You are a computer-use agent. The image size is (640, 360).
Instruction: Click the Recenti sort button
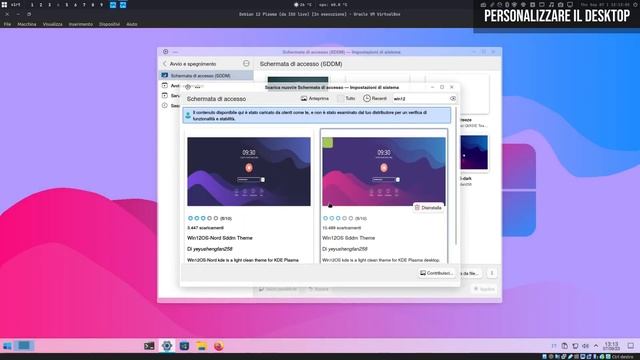click(x=375, y=98)
